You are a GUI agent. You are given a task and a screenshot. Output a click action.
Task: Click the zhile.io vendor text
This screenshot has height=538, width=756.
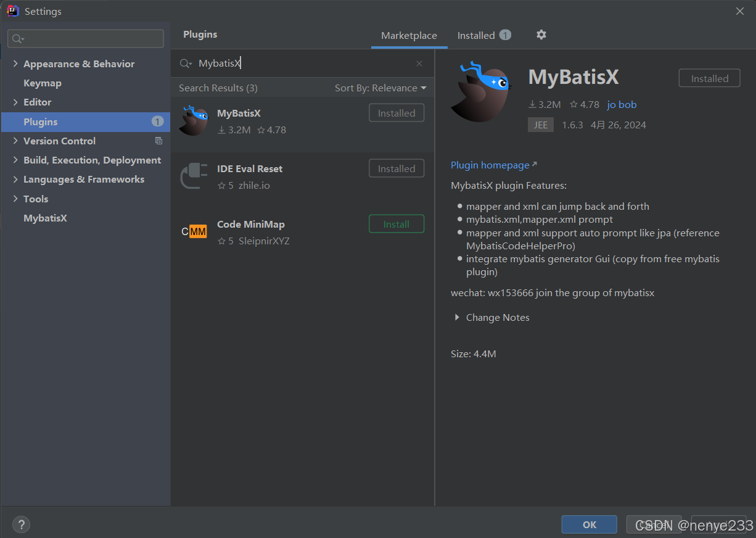tap(254, 185)
